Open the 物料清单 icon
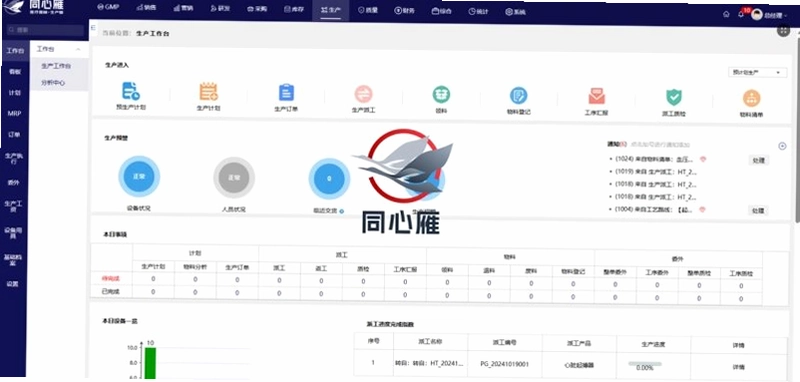This screenshot has width=800, height=382. point(751,98)
